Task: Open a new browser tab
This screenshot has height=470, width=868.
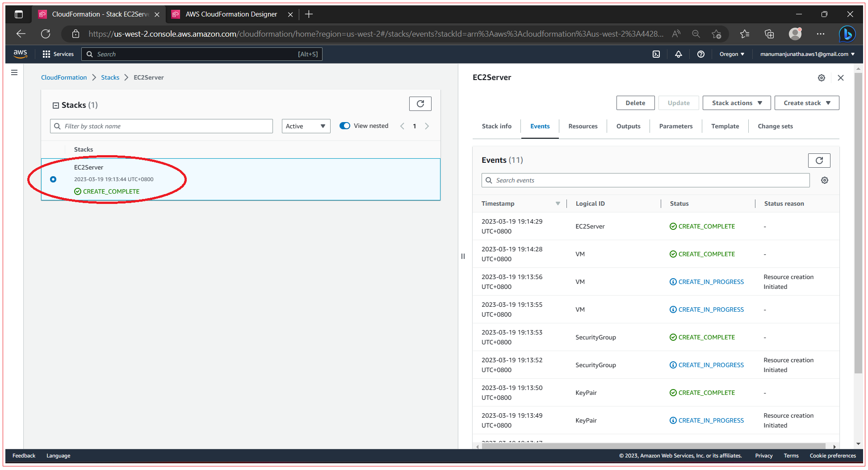Action: (309, 14)
